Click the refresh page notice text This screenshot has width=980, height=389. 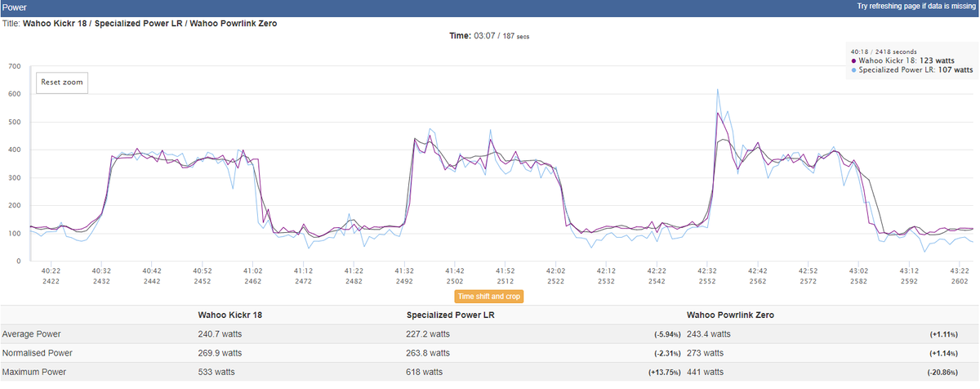[916, 7]
